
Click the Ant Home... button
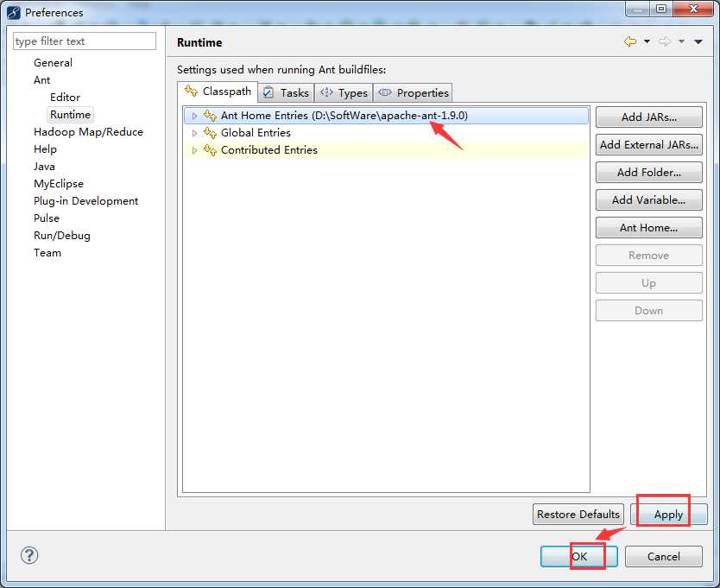(x=649, y=227)
